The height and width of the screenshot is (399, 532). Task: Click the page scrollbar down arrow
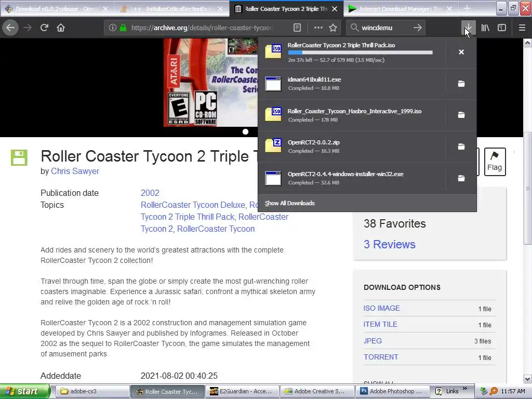coord(527,379)
